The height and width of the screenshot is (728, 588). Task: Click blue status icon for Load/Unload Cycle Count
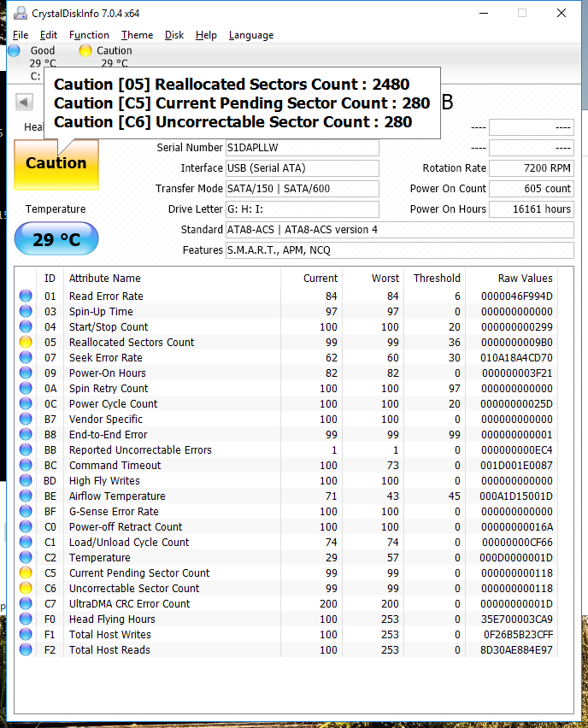tap(26, 542)
